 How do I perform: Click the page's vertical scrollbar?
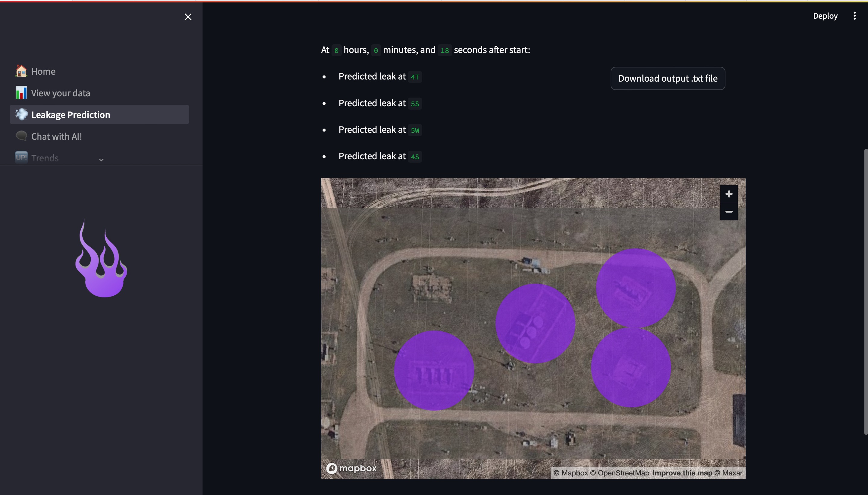pos(866,291)
